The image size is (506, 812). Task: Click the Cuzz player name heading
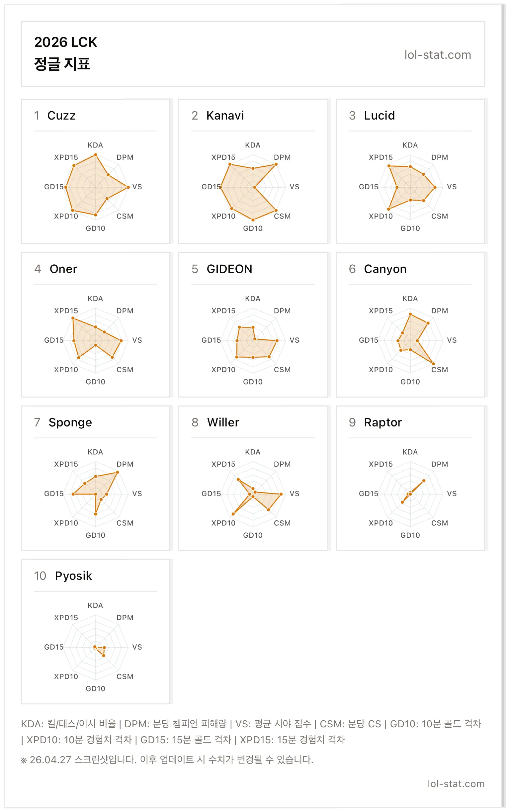coord(61,116)
